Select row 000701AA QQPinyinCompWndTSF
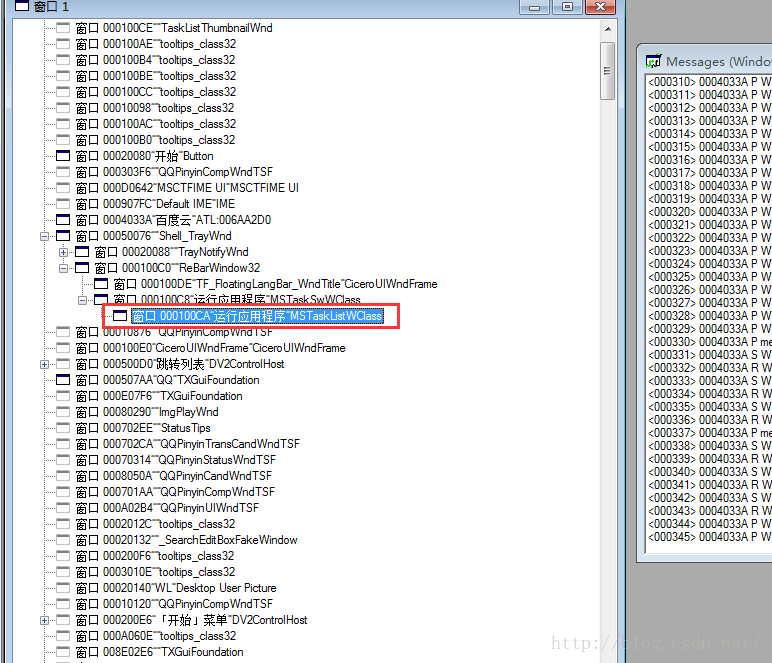This screenshot has width=772, height=663. pos(175,492)
